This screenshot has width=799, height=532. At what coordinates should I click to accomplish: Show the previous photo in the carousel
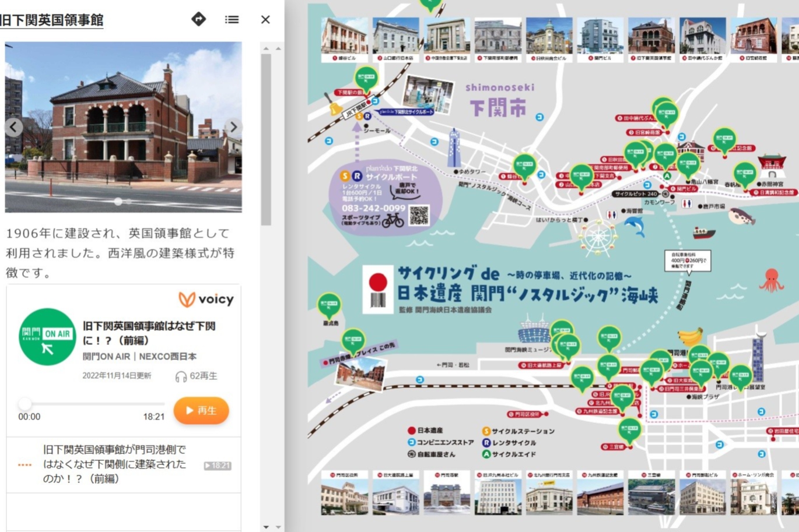point(14,127)
